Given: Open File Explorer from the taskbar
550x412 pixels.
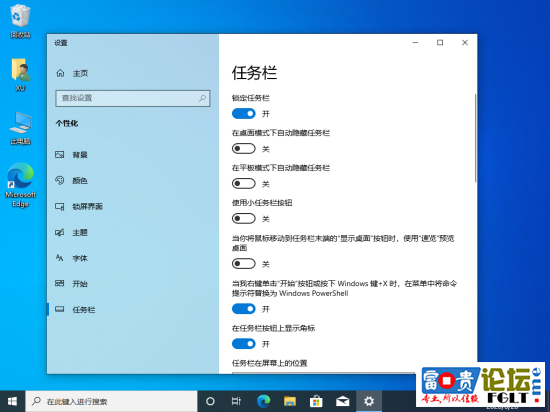Looking at the screenshot, I should pyautogui.click(x=290, y=401).
